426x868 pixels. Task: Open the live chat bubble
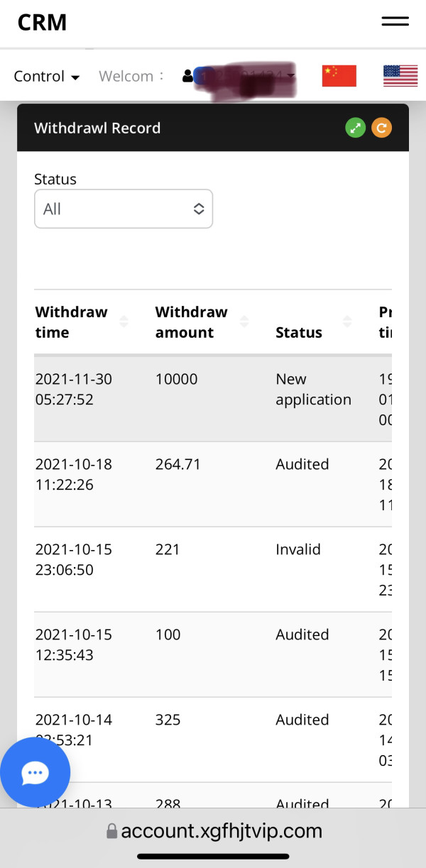(x=35, y=772)
